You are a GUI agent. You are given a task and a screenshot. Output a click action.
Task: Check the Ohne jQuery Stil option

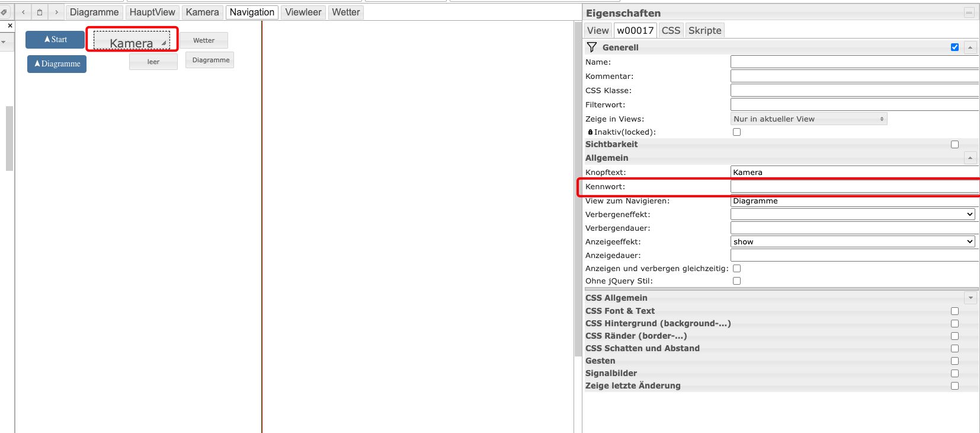point(736,281)
